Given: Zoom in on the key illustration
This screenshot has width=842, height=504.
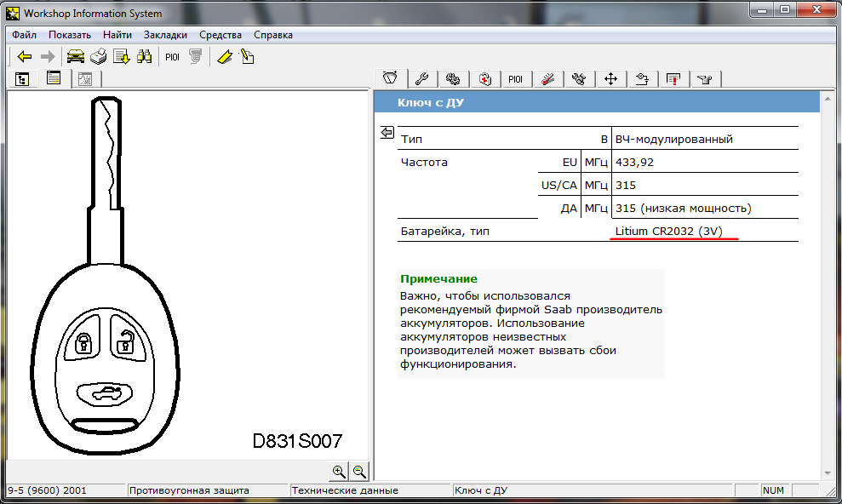Looking at the screenshot, I should tap(339, 472).
